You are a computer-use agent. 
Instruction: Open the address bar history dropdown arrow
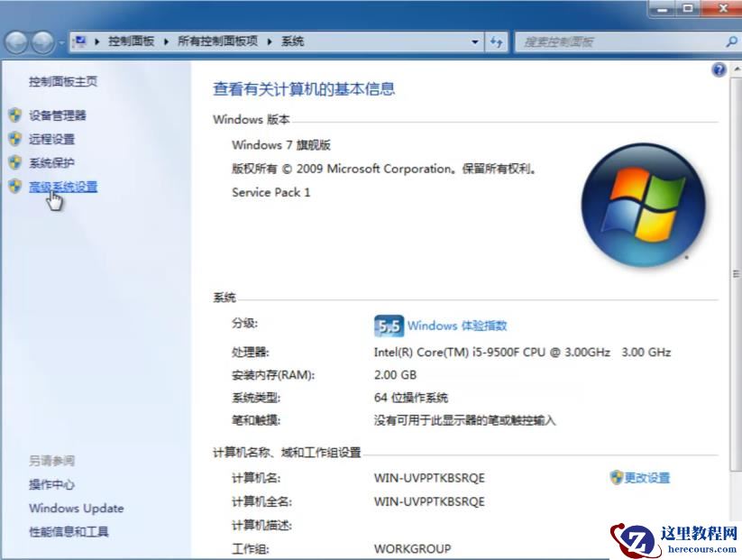tap(475, 41)
